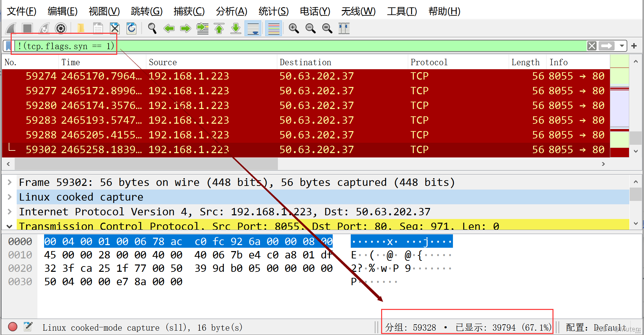Select packet row number 59302
The image size is (644, 335).
tap(306, 150)
